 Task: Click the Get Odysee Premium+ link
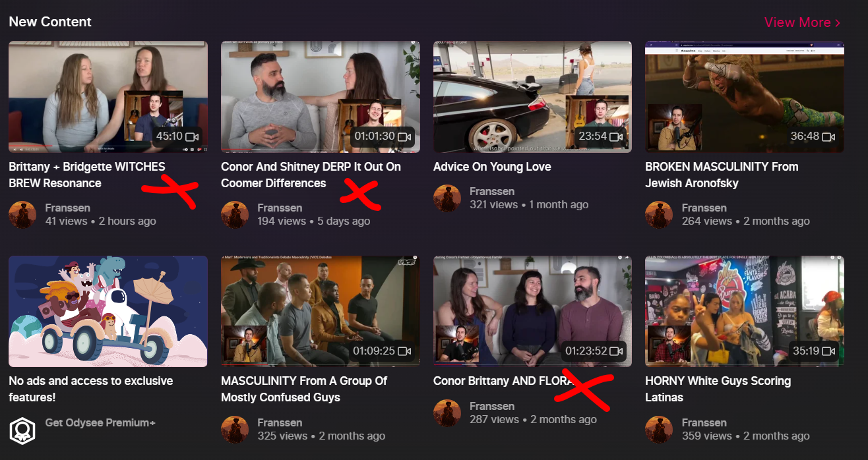[x=100, y=422]
